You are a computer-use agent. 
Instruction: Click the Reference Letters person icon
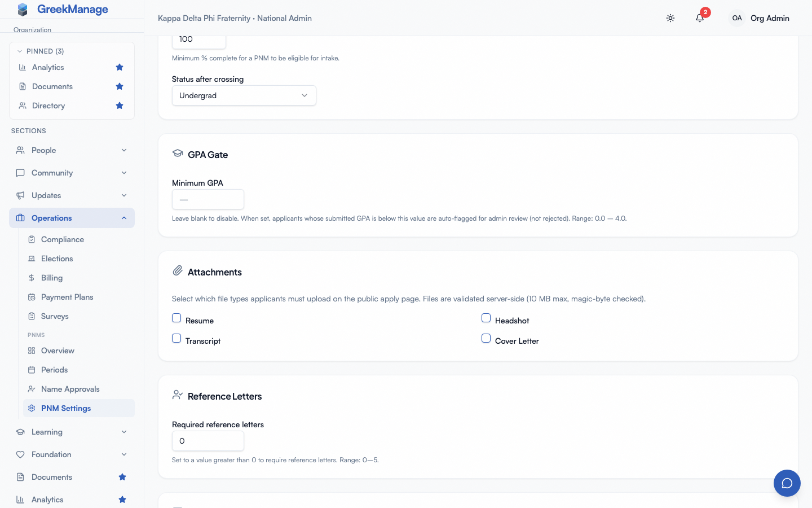click(x=178, y=395)
